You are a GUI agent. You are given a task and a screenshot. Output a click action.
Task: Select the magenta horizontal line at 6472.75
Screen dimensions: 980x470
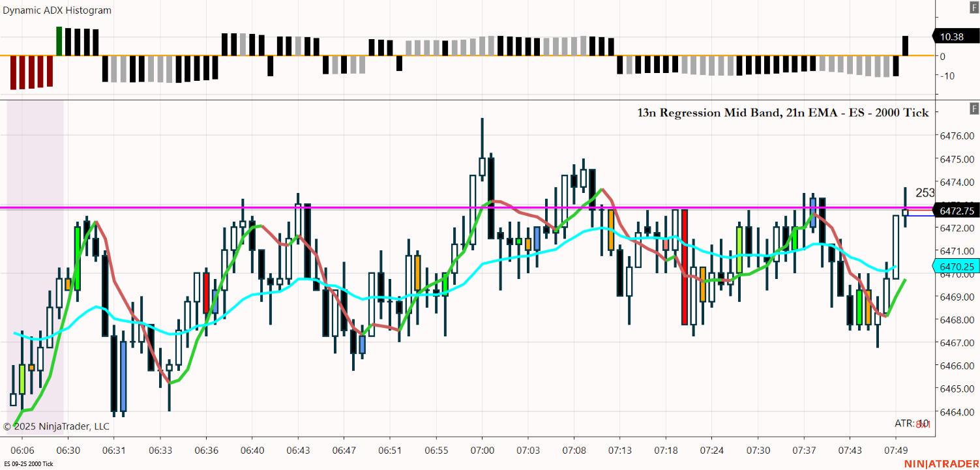point(466,208)
